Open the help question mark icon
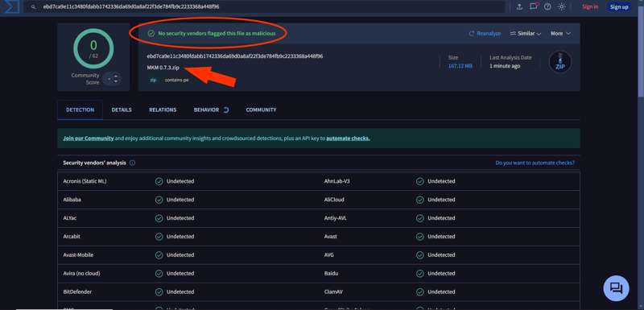 click(x=547, y=7)
